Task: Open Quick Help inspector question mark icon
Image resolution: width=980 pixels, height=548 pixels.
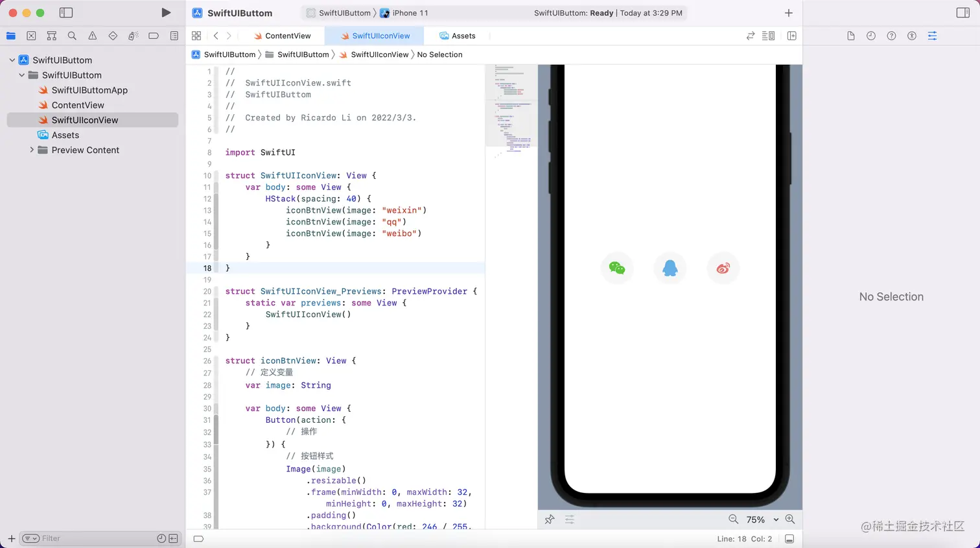Action: pos(891,36)
